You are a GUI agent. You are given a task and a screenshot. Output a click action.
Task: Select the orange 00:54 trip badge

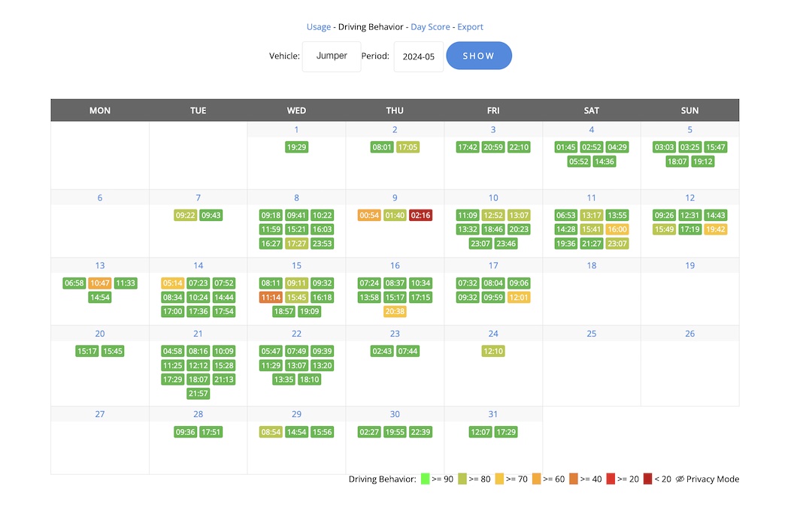(x=370, y=216)
